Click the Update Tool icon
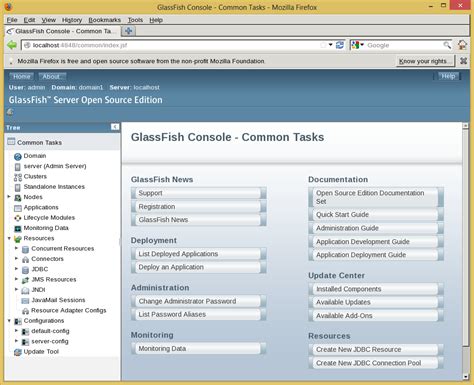 (18, 352)
